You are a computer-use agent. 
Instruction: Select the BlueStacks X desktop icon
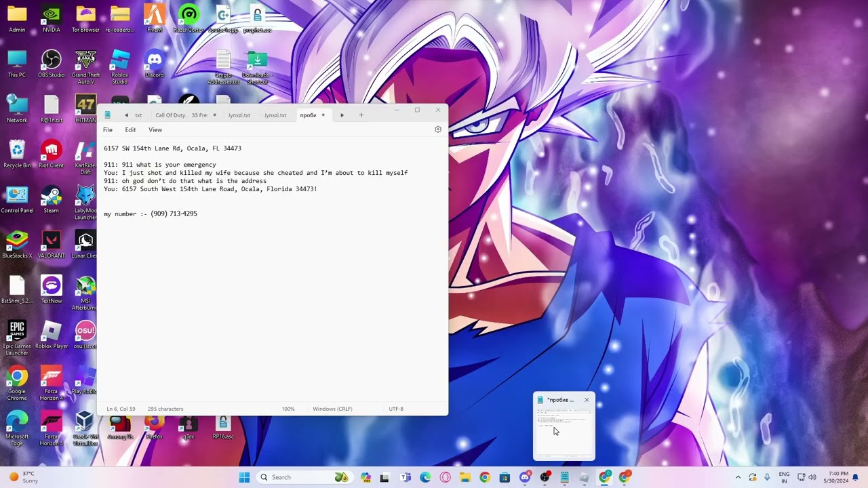coord(17,245)
